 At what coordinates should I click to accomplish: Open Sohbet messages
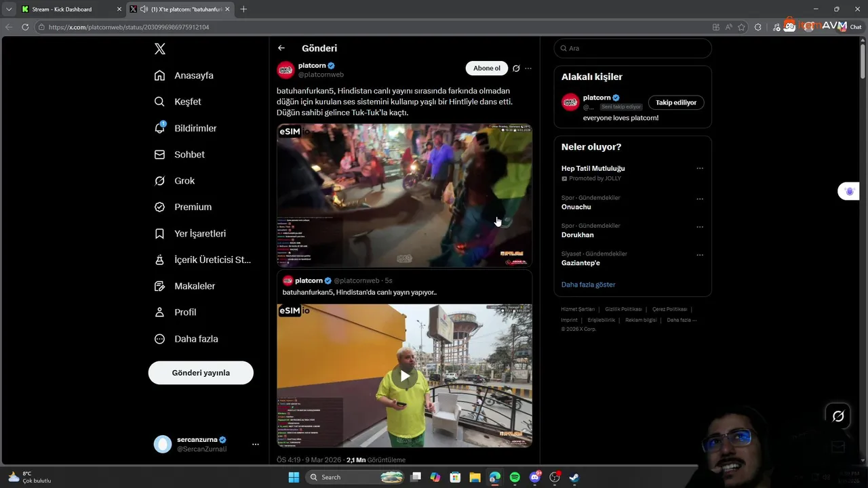pyautogui.click(x=179, y=155)
